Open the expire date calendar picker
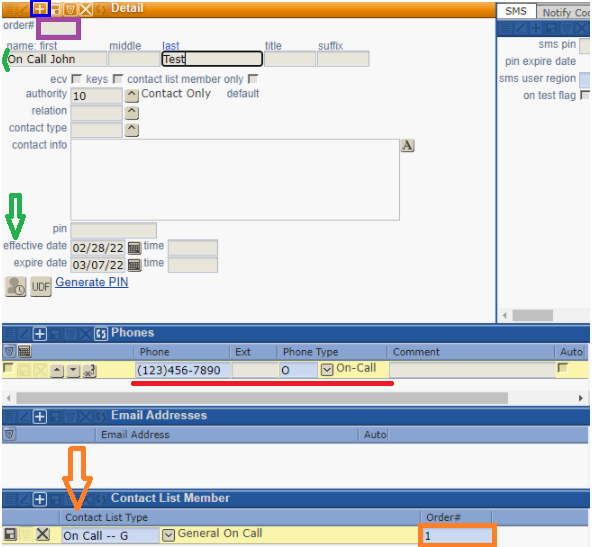 (134, 265)
